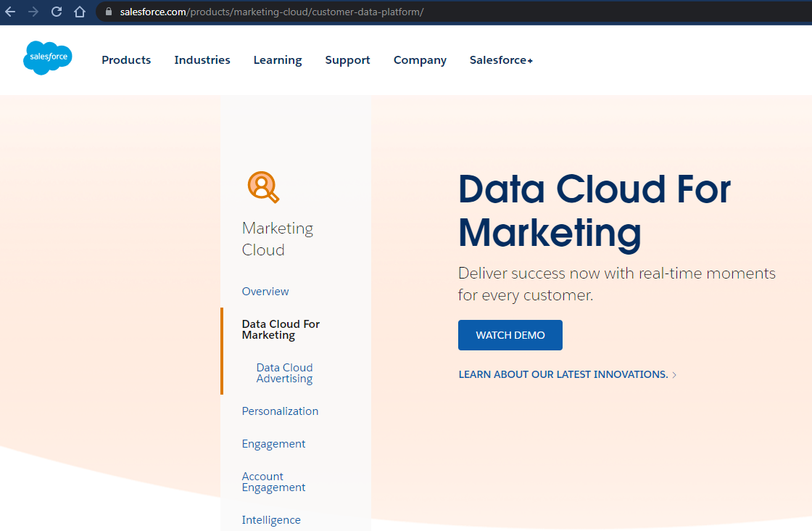Open the Account Engagement sidebar link
This screenshot has height=531, width=812.
(273, 482)
